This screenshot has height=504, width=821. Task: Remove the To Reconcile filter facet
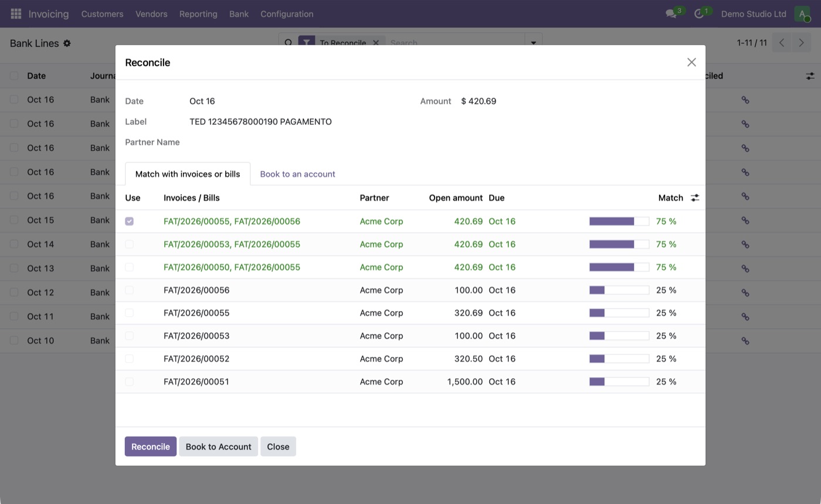(x=376, y=43)
